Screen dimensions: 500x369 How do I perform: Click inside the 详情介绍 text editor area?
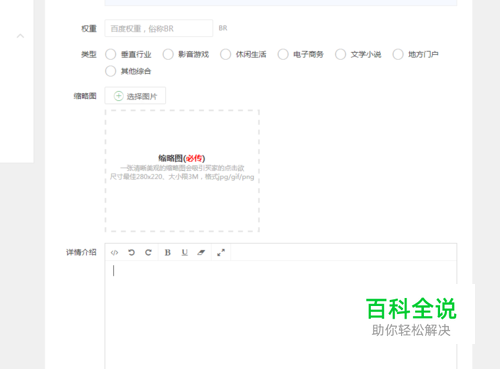tap(281, 315)
